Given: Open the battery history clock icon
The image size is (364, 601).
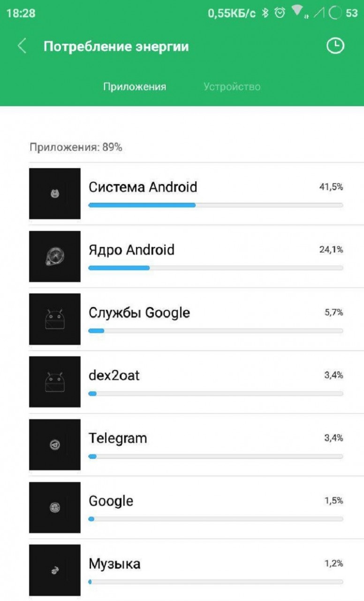Looking at the screenshot, I should [335, 46].
